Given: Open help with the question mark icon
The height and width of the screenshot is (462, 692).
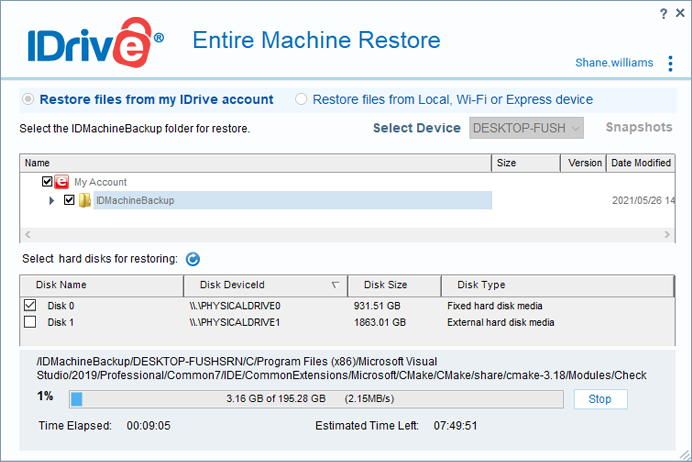Looking at the screenshot, I should pos(663,14).
